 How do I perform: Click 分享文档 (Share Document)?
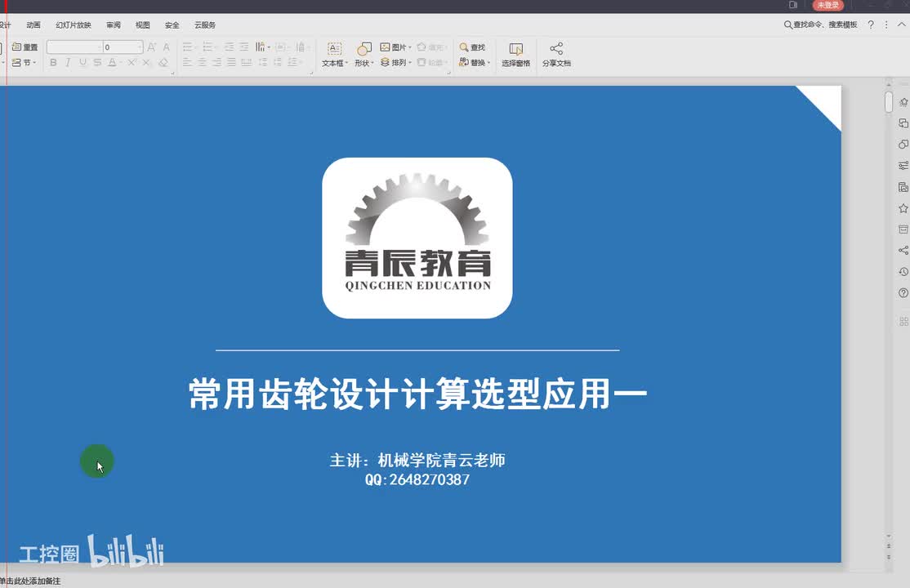556,55
